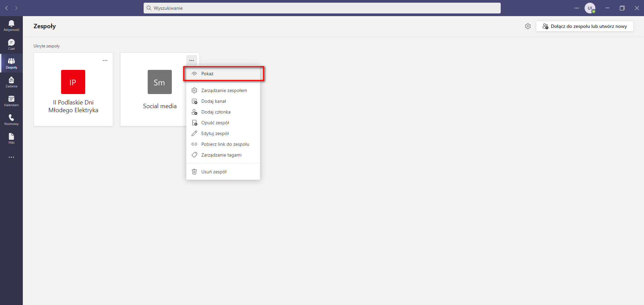Image resolution: width=644 pixels, height=305 pixels.
Task: Select Opuść zespół option
Action: click(x=223, y=123)
